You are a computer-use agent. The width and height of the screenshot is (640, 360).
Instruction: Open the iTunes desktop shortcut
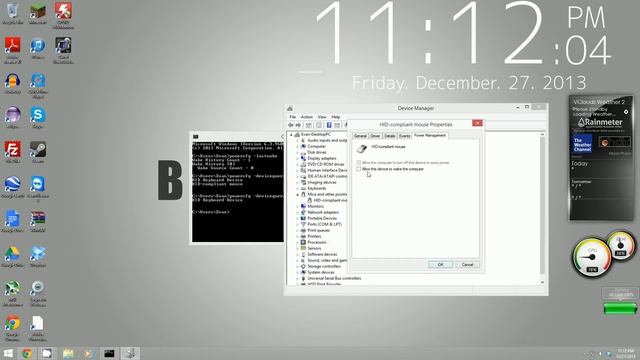38,47
